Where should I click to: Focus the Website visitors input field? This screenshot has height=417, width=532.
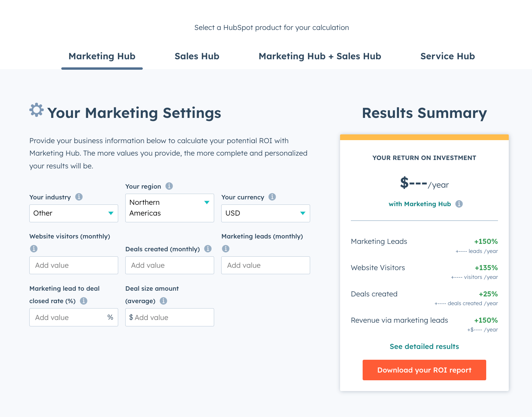tap(73, 265)
